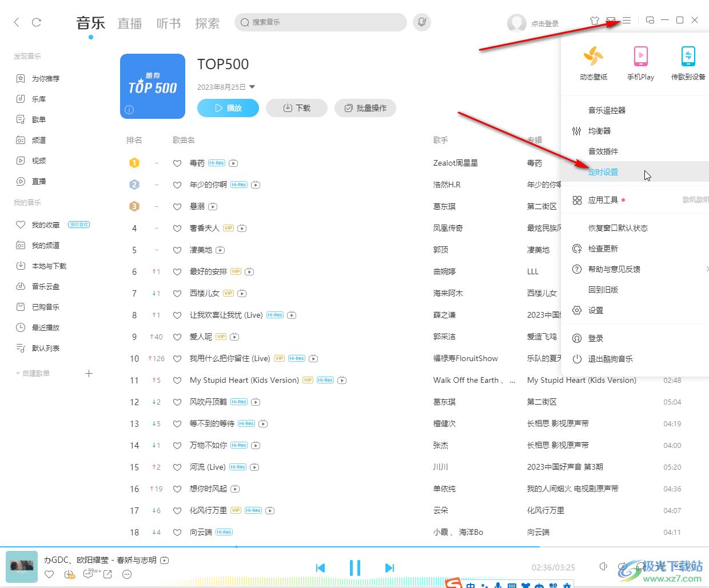Open the skin (shirt) settings icon
The height and width of the screenshot is (588, 709).
coord(595,21)
